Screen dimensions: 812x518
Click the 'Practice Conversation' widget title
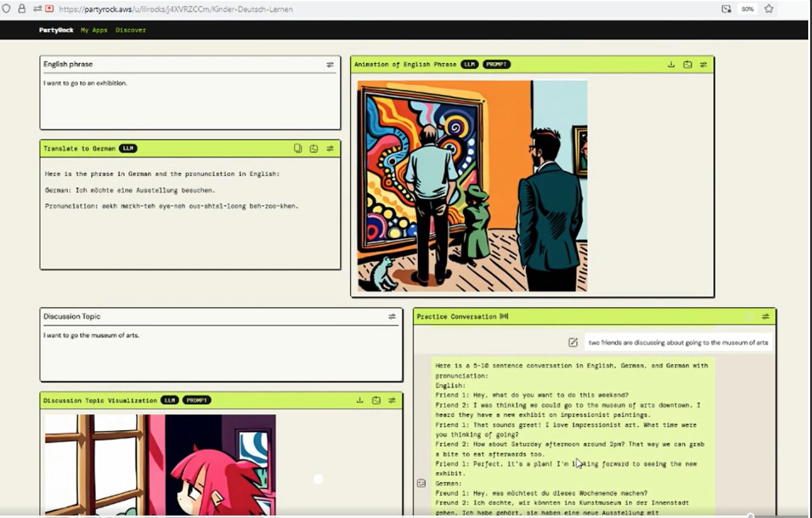[x=457, y=316]
